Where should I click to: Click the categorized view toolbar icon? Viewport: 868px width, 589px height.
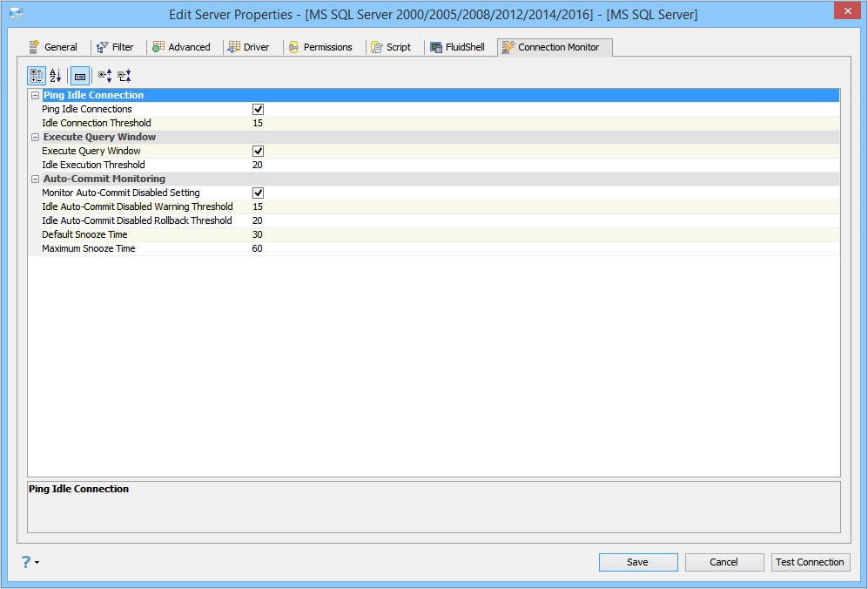[37, 76]
